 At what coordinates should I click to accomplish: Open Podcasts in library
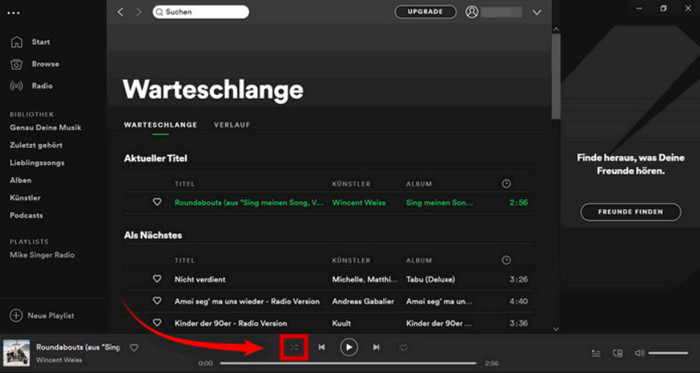point(26,216)
